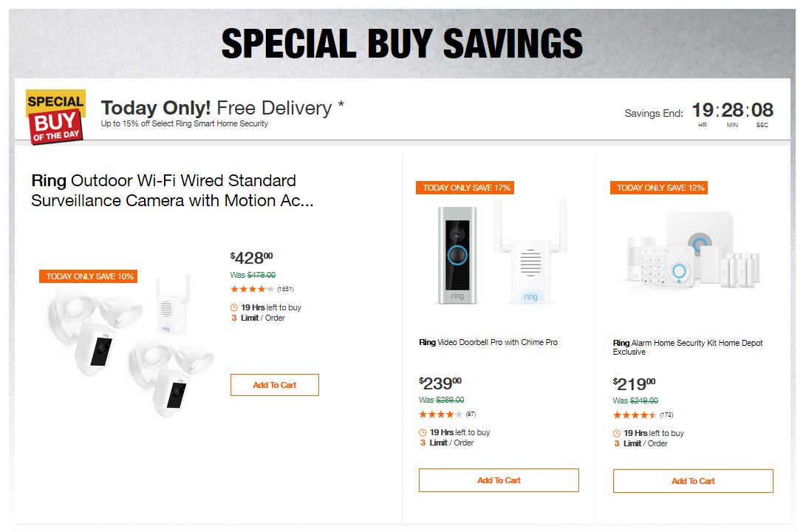
Task: Click the Today Only Save 17% badge
Action: tap(465, 188)
